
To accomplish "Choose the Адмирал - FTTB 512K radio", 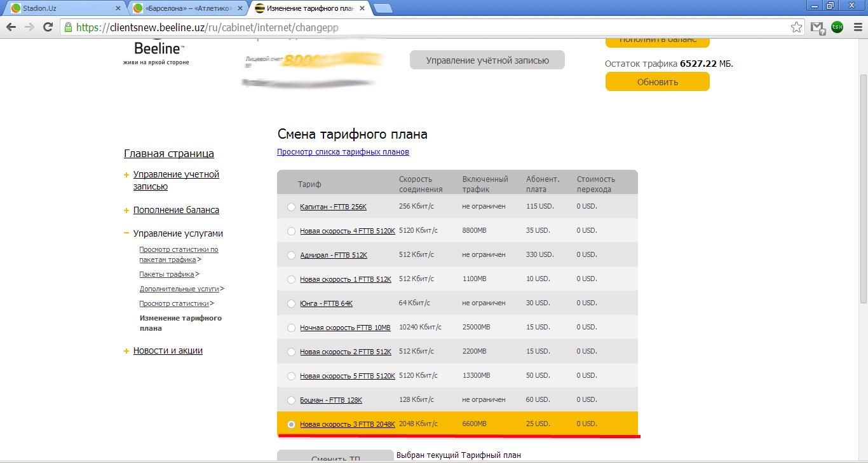I will click(291, 255).
